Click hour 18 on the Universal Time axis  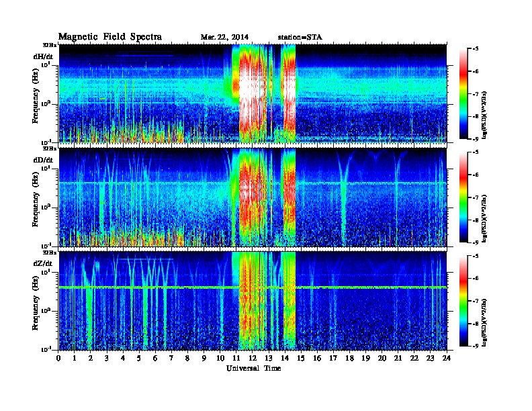click(x=349, y=358)
